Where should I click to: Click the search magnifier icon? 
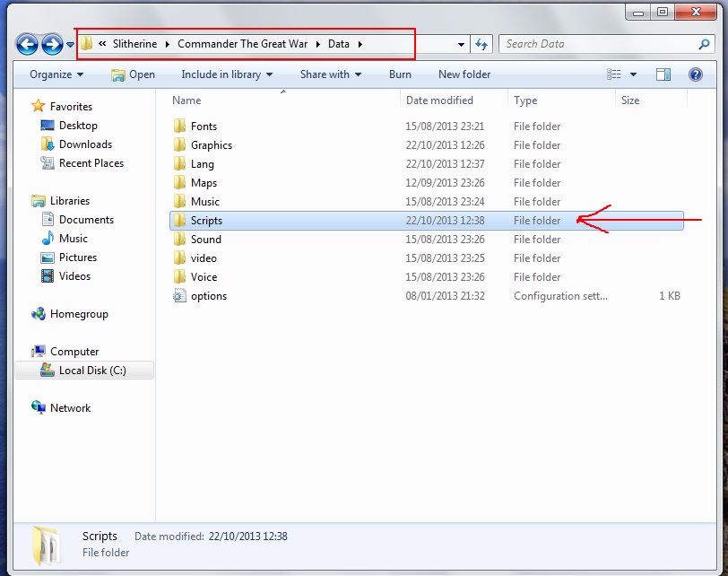704,44
